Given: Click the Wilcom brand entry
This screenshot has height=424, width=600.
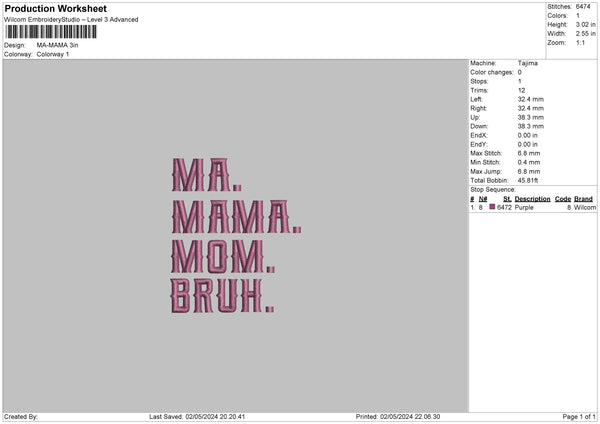Looking at the screenshot, I should coord(585,207).
